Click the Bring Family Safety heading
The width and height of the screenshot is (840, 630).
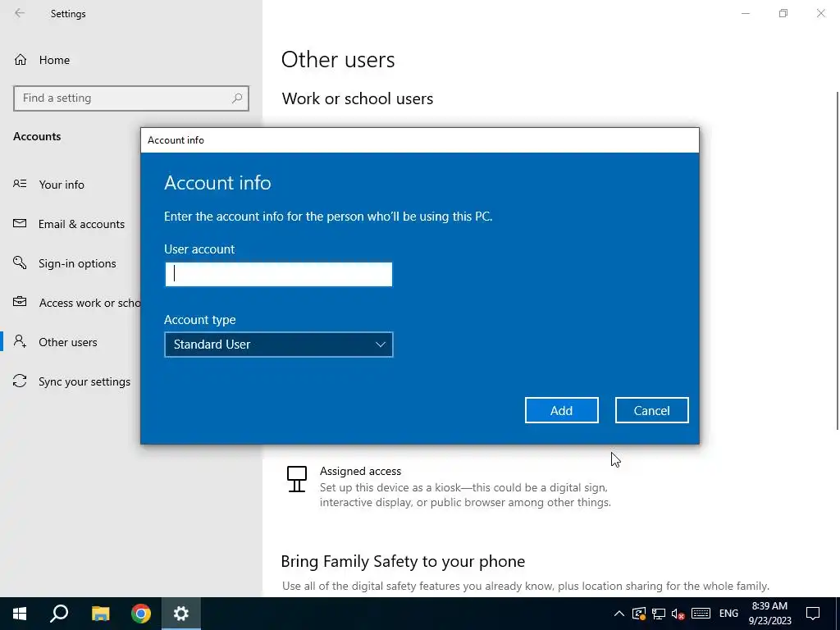[x=403, y=561]
